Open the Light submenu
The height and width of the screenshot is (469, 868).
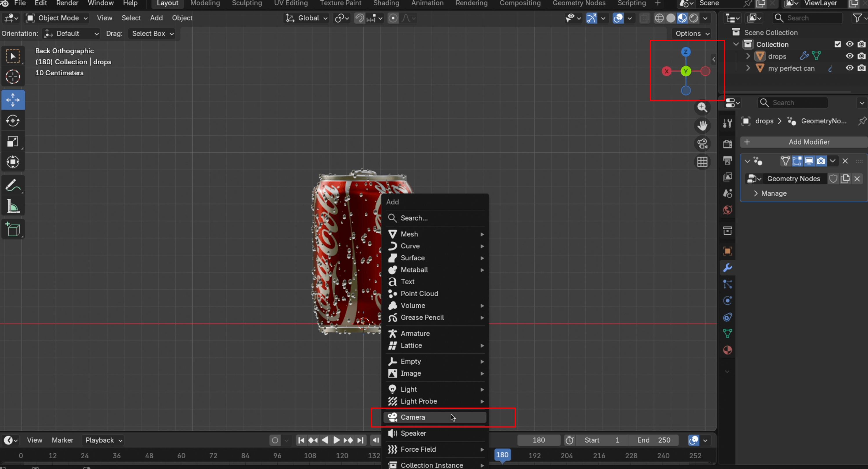point(435,389)
